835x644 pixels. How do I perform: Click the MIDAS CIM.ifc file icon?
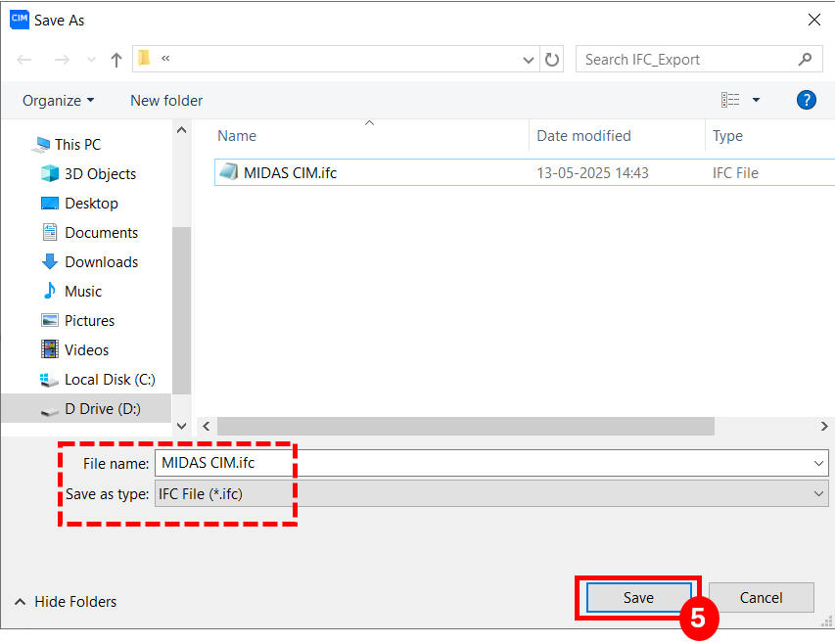click(x=229, y=172)
